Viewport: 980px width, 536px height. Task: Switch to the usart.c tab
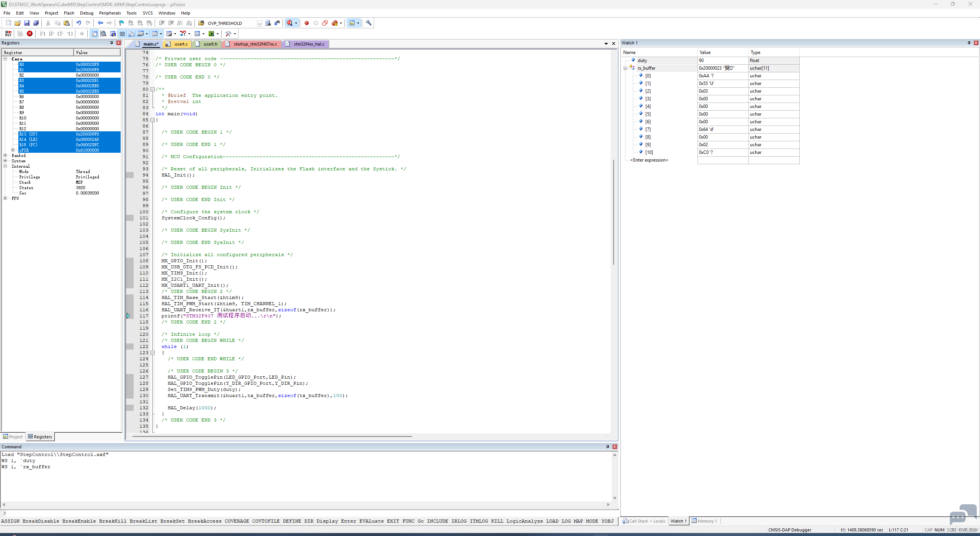(x=181, y=44)
